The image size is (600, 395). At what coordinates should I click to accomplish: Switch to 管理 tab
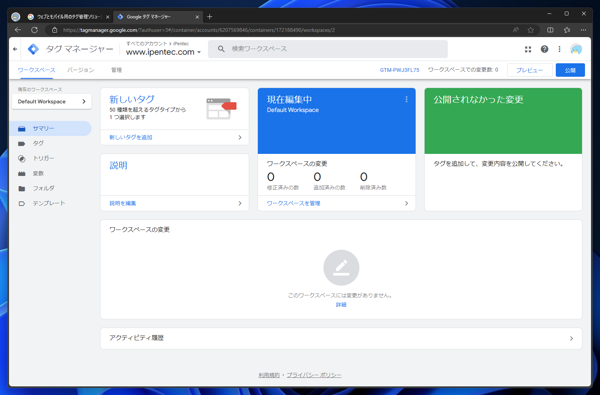116,70
